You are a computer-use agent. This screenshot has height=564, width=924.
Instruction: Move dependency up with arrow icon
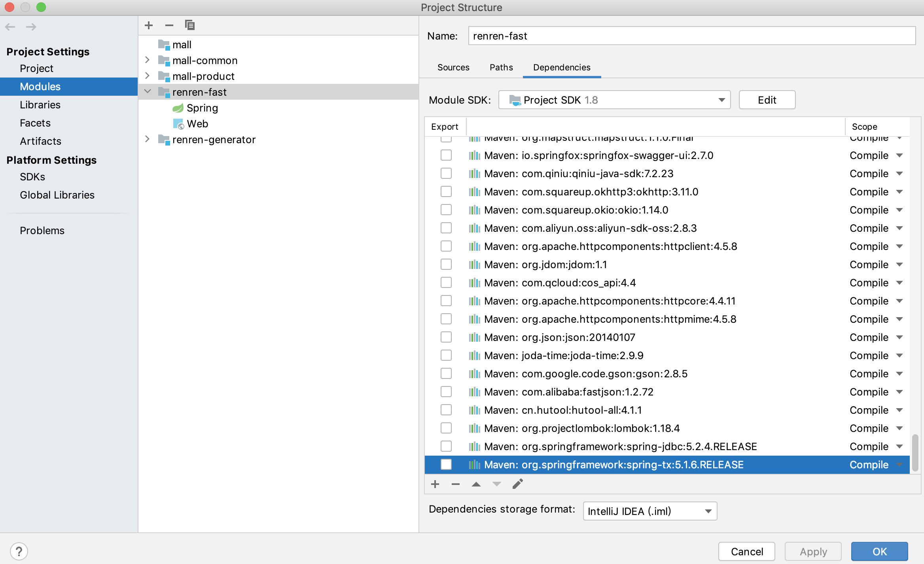[476, 484]
